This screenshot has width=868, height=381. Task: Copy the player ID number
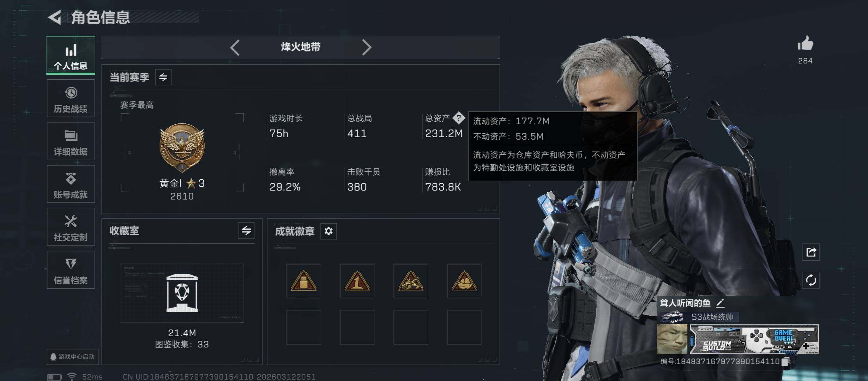click(x=785, y=362)
